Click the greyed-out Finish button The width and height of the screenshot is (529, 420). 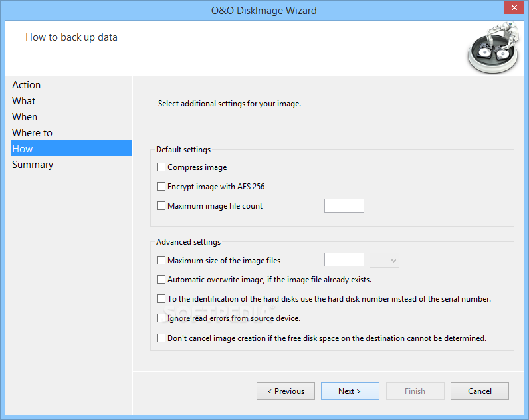415,391
